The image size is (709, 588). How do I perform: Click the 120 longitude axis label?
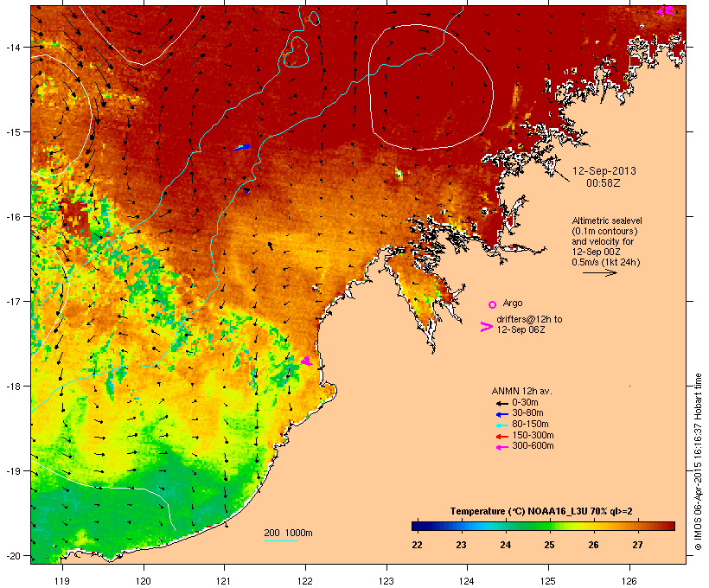tap(144, 581)
